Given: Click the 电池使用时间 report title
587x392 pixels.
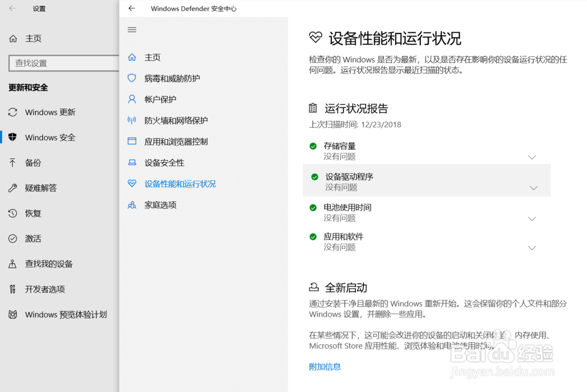Looking at the screenshot, I should point(348,207).
